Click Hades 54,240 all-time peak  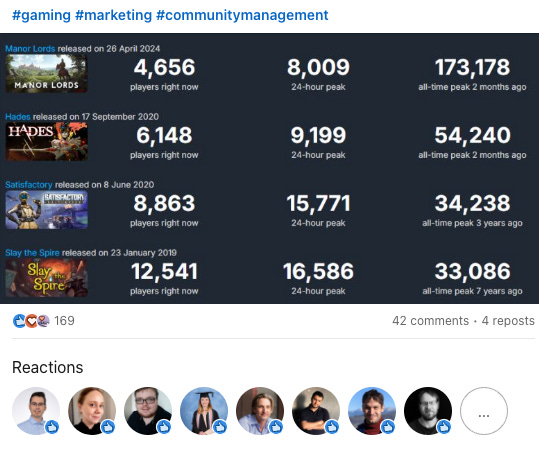tap(472, 142)
